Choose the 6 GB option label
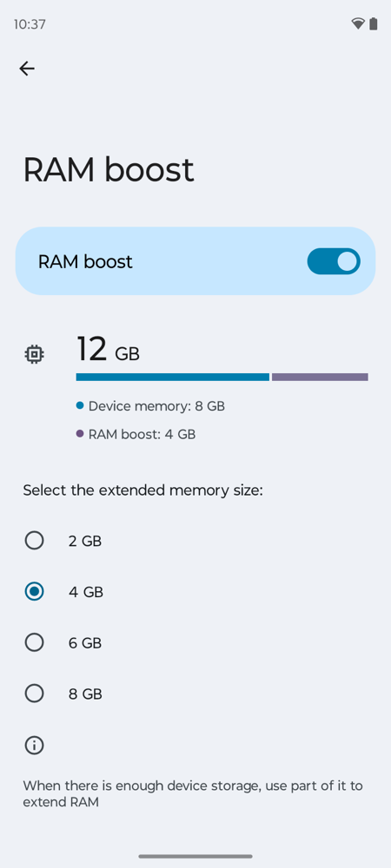The height and width of the screenshot is (868, 391). 85,643
